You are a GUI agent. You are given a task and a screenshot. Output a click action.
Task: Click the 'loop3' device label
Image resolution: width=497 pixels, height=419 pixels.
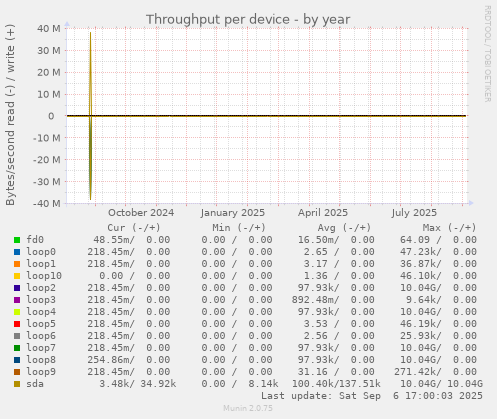point(41,300)
